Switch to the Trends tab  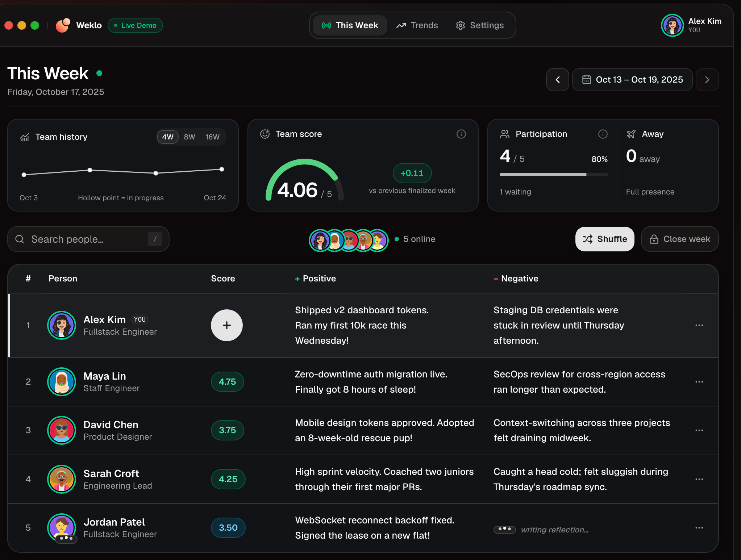pos(417,25)
